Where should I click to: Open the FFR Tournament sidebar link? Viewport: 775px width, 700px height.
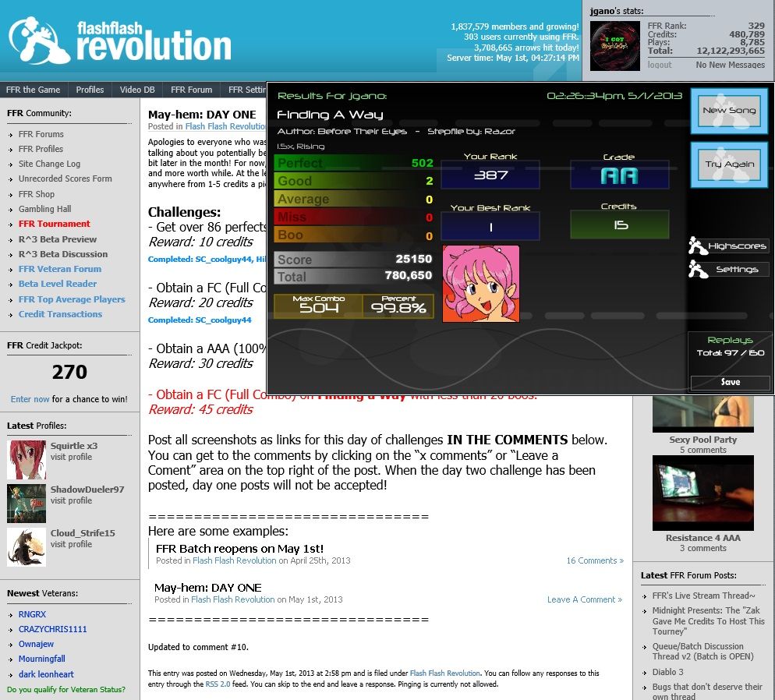pyautogui.click(x=54, y=224)
